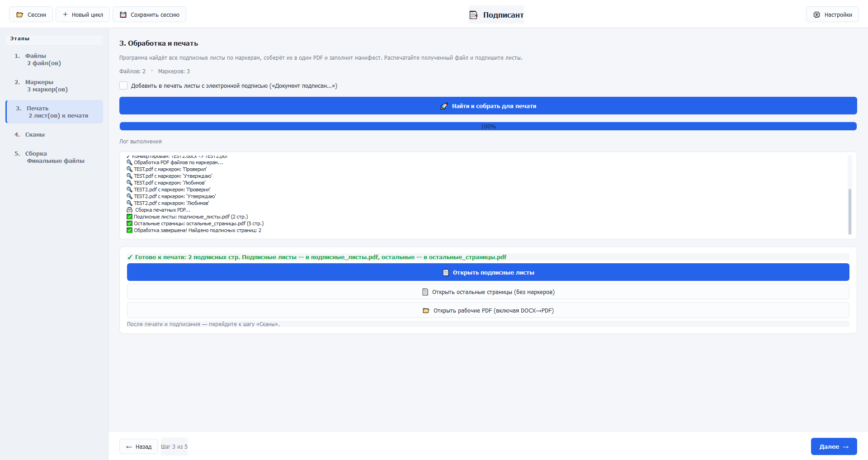
Task: Click log line TEST.pdf с маркером 'Утверждаю'
Action: click(x=170, y=176)
